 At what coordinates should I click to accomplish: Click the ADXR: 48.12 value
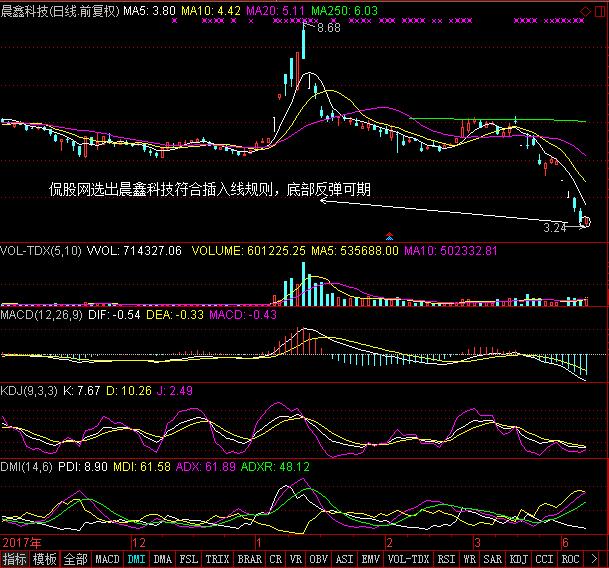click(x=275, y=467)
